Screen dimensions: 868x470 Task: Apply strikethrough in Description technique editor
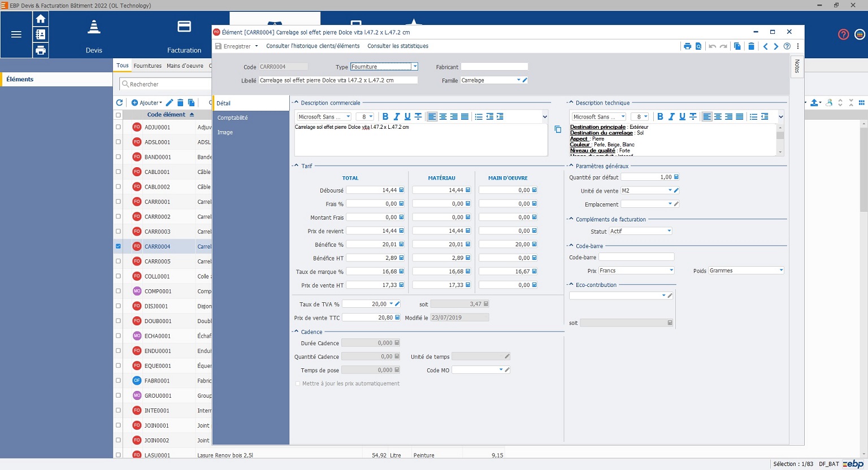693,116
